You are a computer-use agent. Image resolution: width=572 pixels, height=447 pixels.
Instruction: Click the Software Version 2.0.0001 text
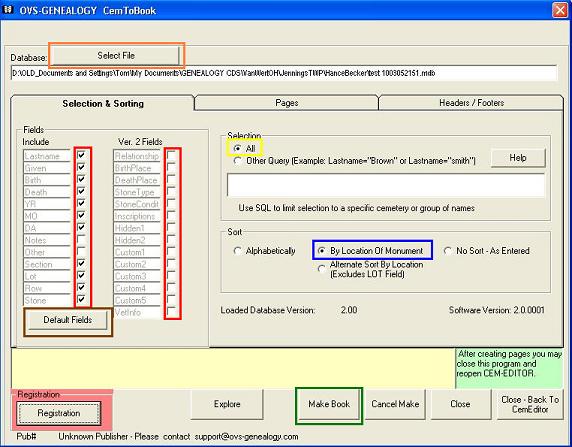pos(496,310)
